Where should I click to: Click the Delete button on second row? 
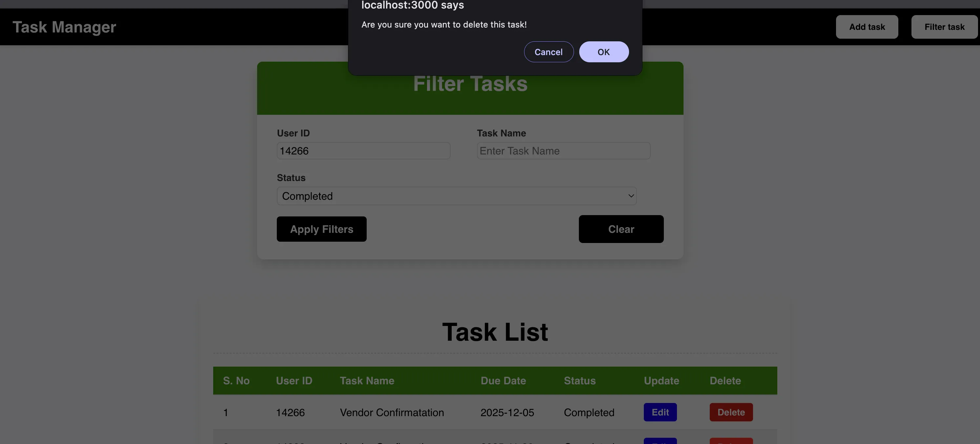[x=731, y=441]
